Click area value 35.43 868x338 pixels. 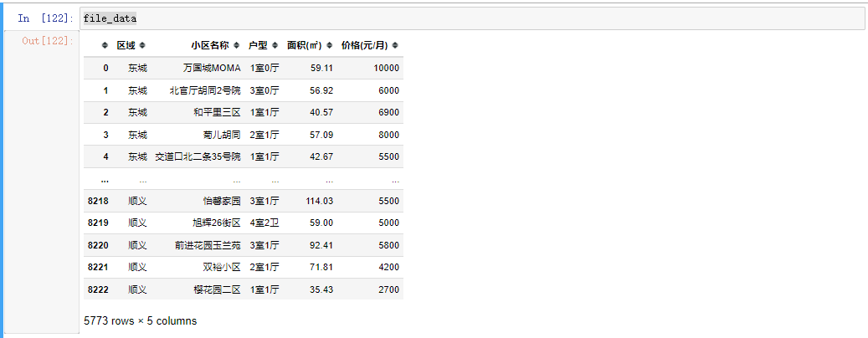point(321,289)
